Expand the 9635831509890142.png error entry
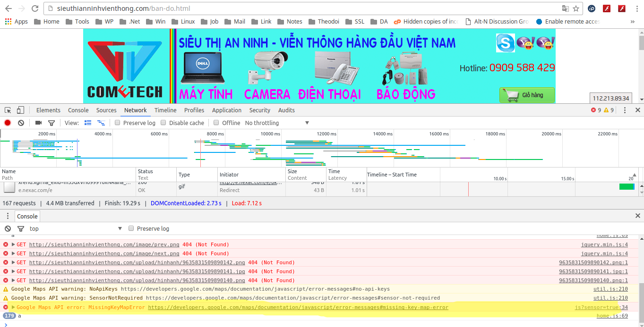This screenshot has width=644, height=327. (x=13, y=262)
